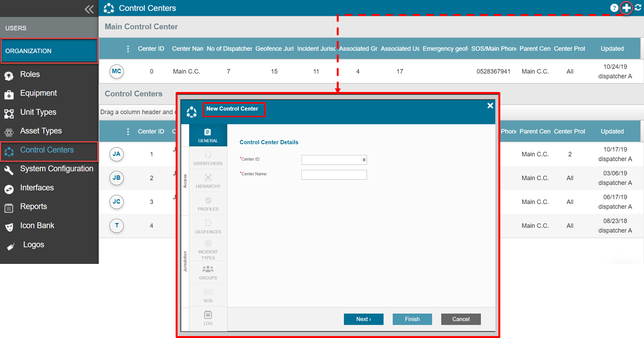Click the refresh icon in the header
644x338 pixels.
coord(638,8)
